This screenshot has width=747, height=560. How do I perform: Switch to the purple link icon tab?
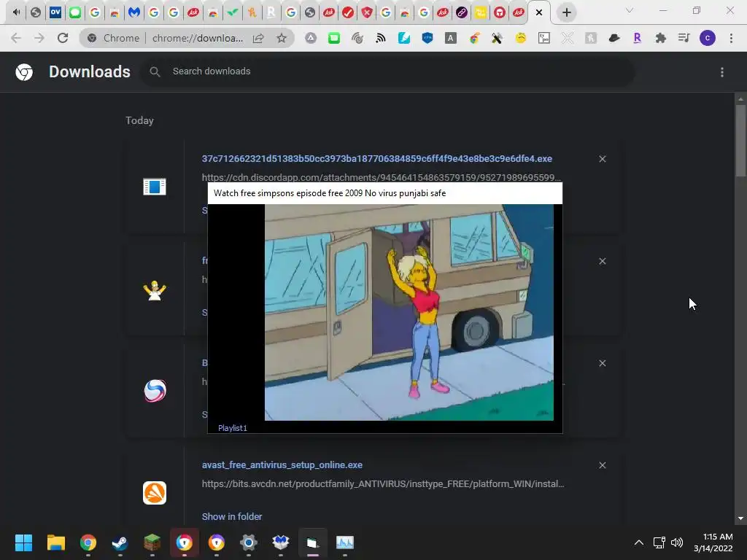pyautogui.click(x=462, y=12)
